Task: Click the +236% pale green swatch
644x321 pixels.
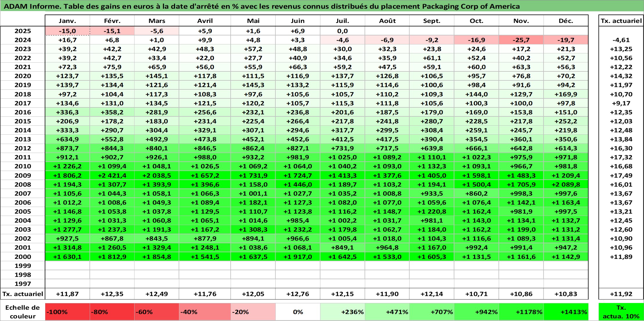Action: pos(342,312)
